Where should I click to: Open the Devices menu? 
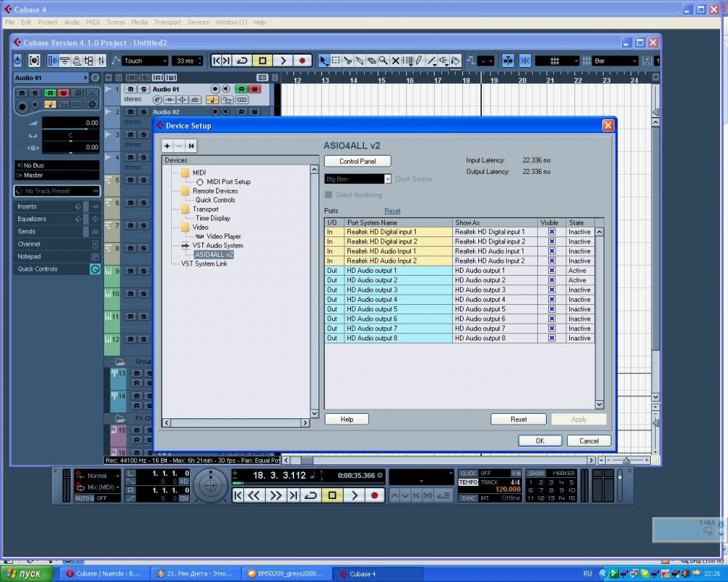pyautogui.click(x=198, y=23)
